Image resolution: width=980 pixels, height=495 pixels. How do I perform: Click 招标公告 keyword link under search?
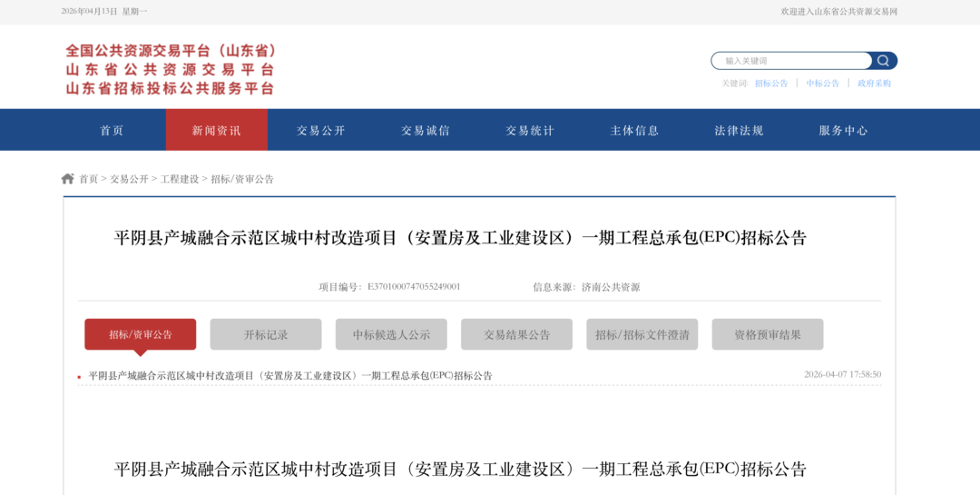tap(771, 84)
